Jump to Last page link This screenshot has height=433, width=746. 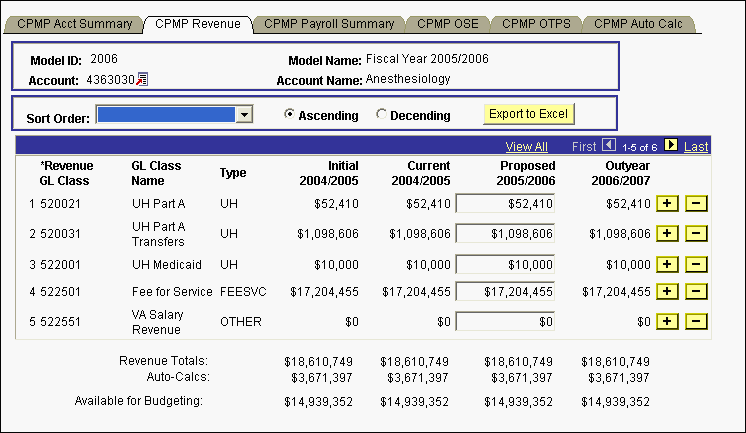point(696,147)
